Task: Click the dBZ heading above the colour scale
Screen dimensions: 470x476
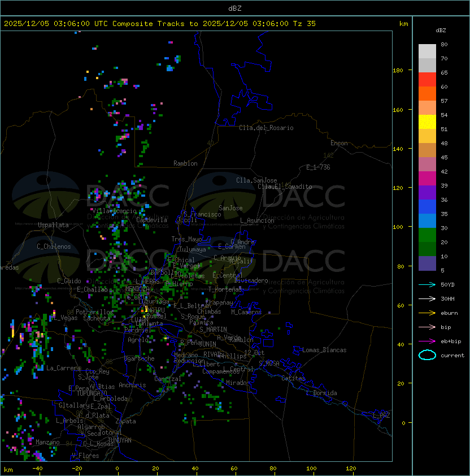Action: point(441,31)
